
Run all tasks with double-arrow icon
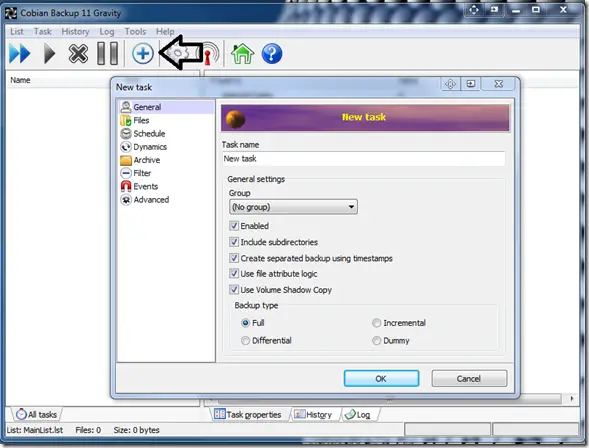[20, 54]
